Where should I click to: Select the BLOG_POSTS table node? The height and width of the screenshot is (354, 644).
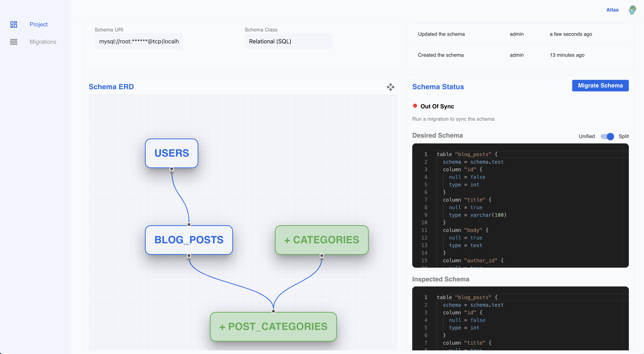point(189,240)
